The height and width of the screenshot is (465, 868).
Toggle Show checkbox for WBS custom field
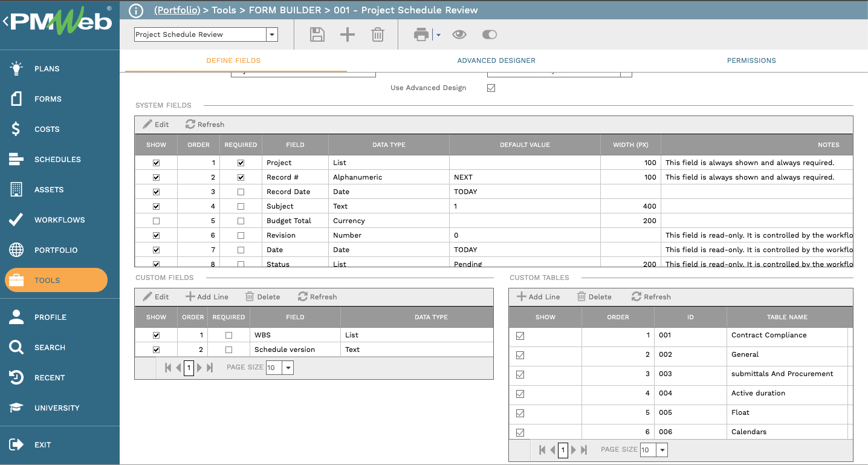157,335
